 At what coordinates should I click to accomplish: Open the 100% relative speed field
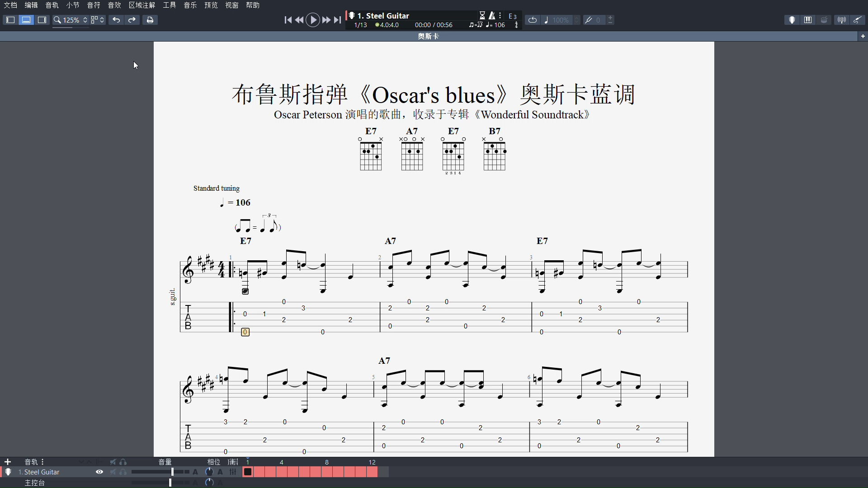561,20
